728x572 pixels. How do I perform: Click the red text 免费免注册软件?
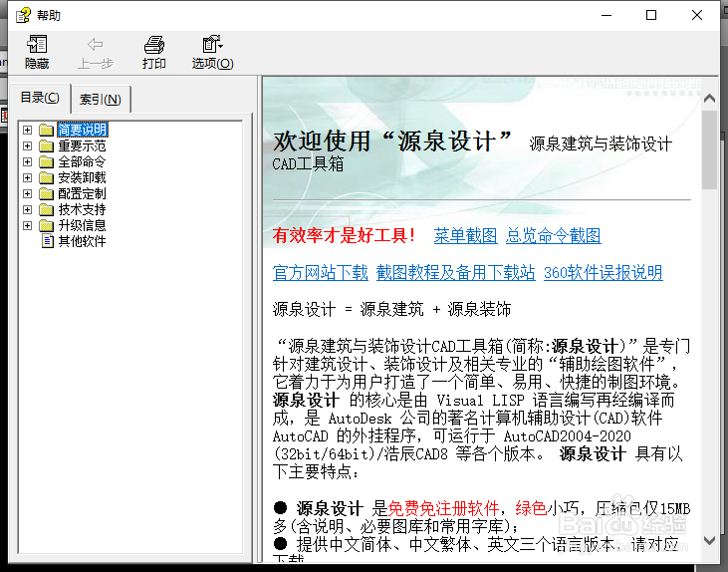tap(443, 508)
